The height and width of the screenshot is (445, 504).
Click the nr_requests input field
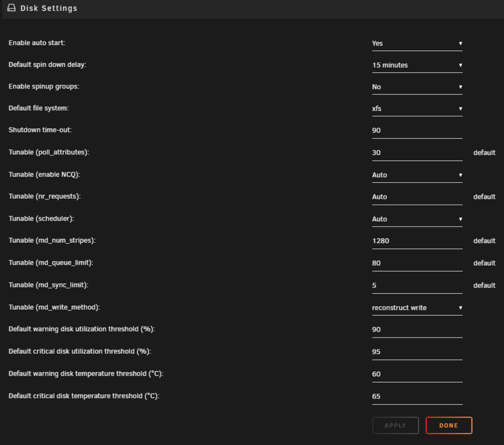pos(417,197)
